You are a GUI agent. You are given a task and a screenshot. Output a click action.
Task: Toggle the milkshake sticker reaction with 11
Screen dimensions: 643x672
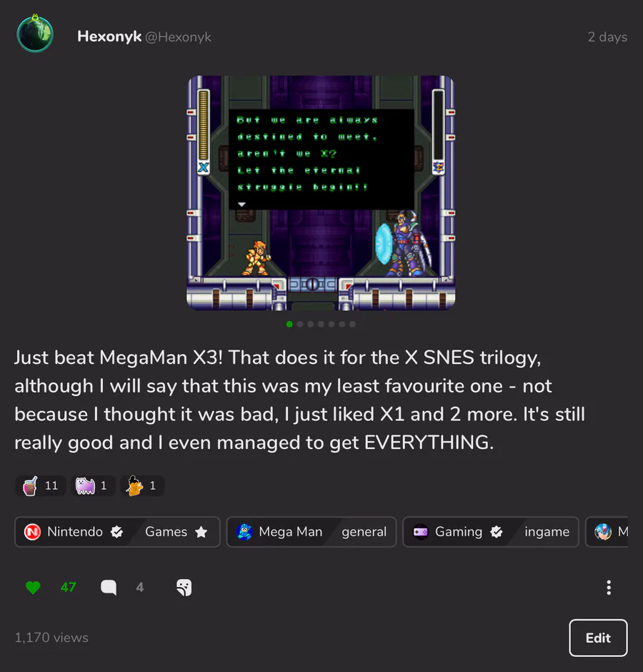point(41,485)
